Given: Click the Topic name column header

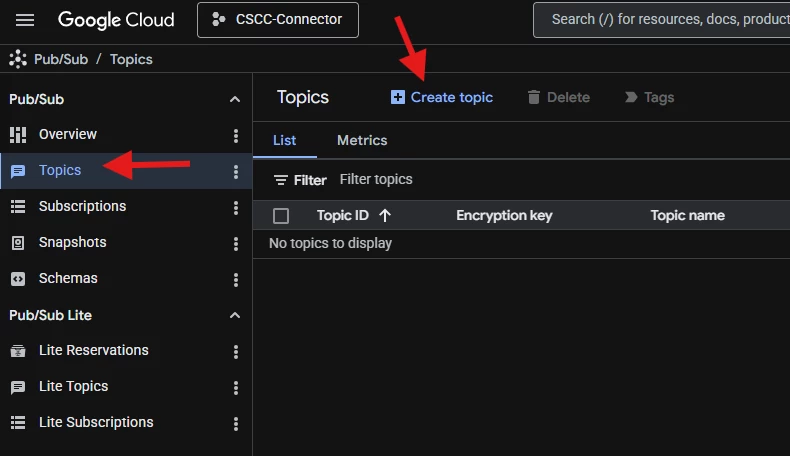Looking at the screenshot, I should click(688, 216).
